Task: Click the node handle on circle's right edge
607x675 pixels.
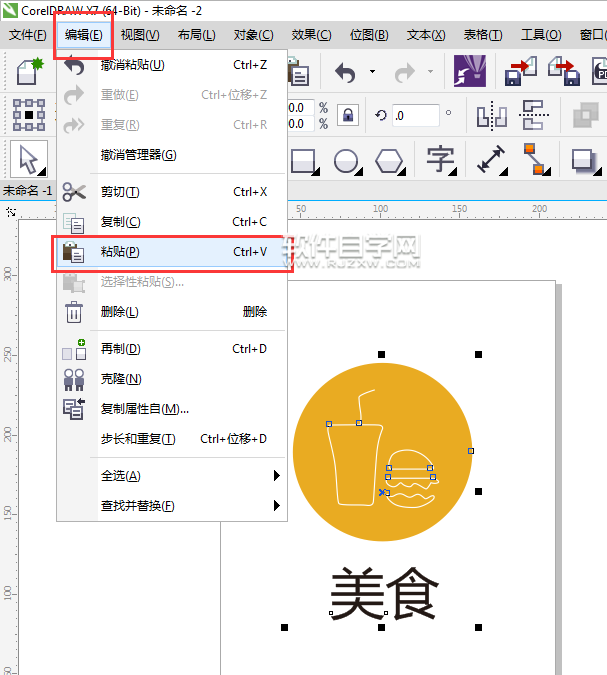Action: [471, 451]
